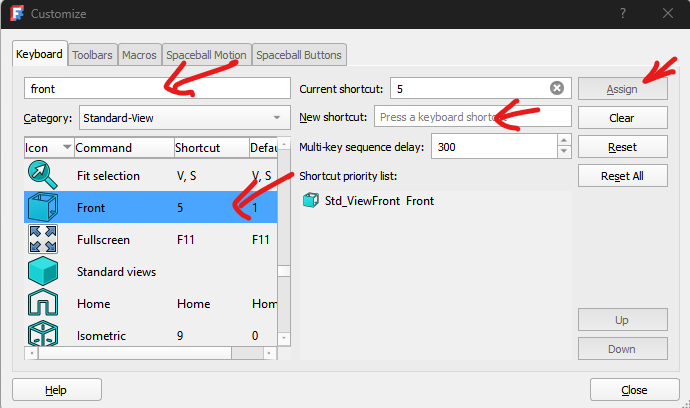Increase the multi-key sequence delay value
690x408 pixels.
(564, 142)
